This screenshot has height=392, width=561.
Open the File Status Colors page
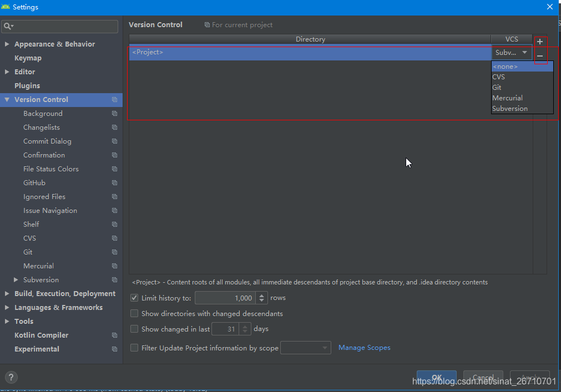click(x=51, y=169)
